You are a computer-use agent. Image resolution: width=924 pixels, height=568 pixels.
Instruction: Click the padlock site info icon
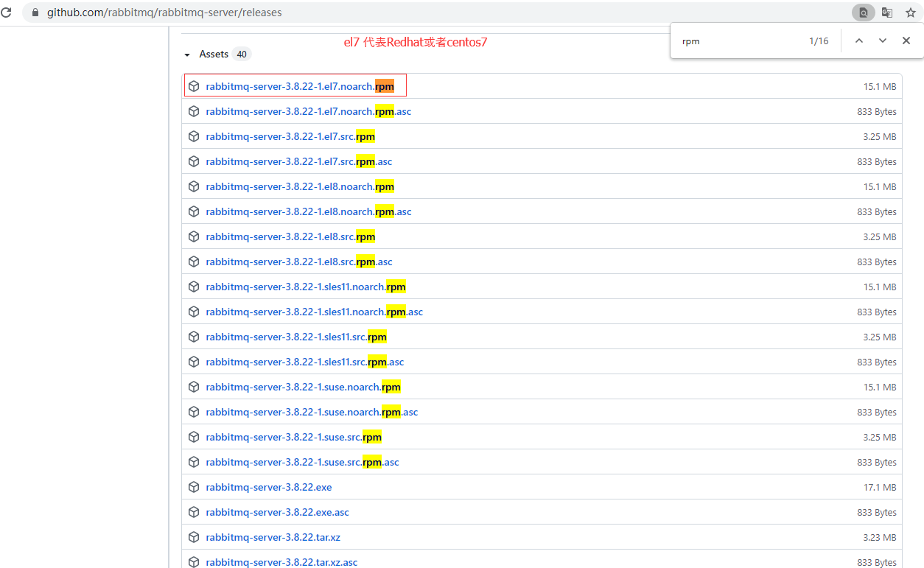tap(35, 13)
